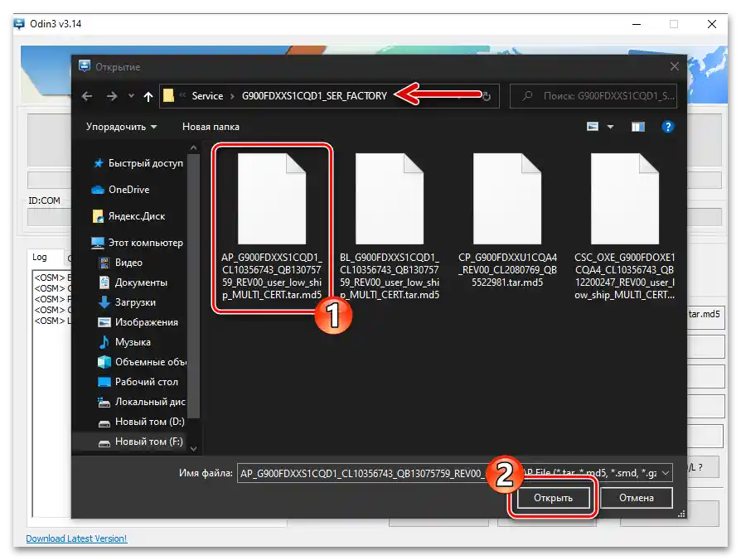Select the CP_G900FDXXU1CQA4 file
The height and width of the screenshot is (560, 741).
[507, 221]
